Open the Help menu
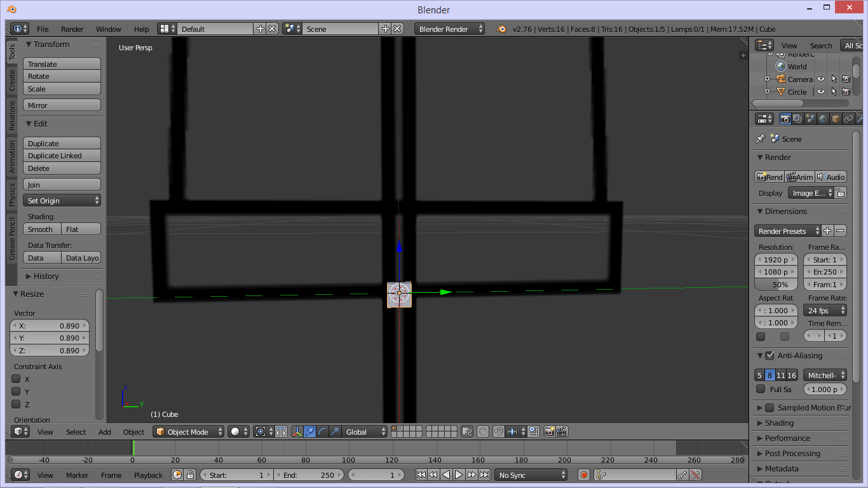This screenshot has width=868, height=488. pos(141,29)
